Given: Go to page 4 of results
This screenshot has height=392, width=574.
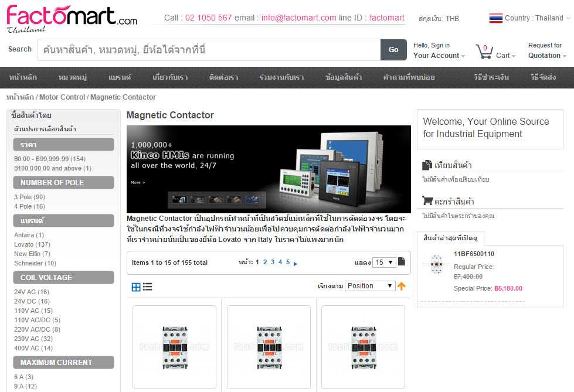Looking at the screenshot, I should [280, 262].
